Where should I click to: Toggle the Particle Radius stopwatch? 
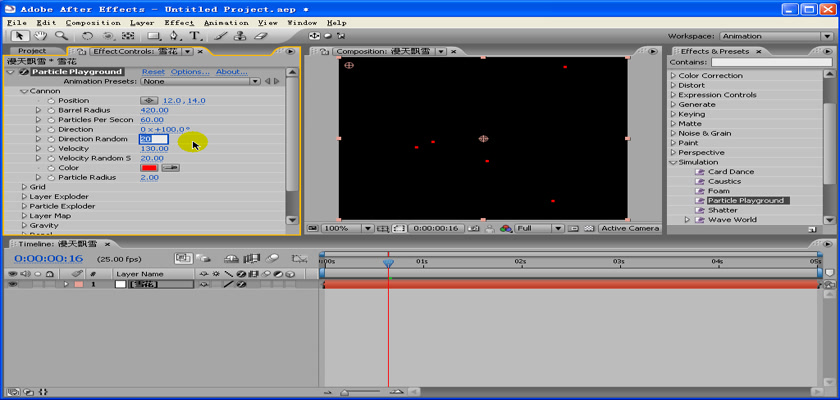(51, 177)
